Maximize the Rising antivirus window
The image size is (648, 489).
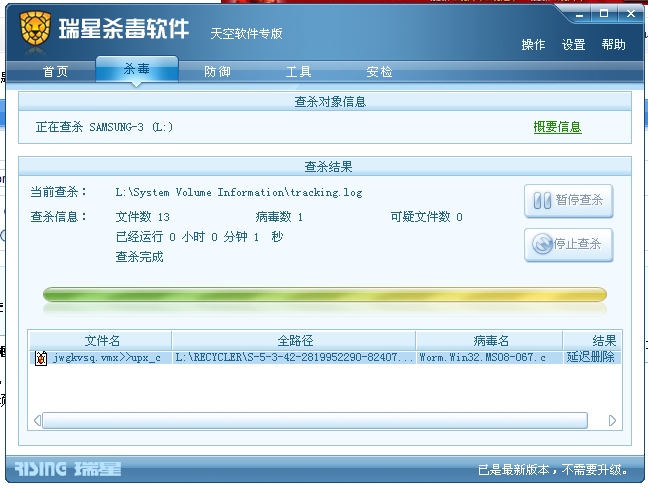[604, 14]
